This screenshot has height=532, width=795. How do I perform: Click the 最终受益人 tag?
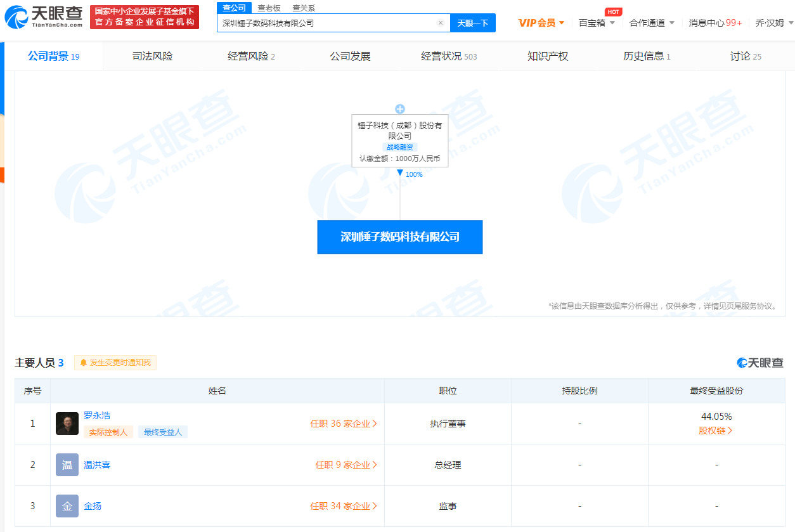coord(163,432)
